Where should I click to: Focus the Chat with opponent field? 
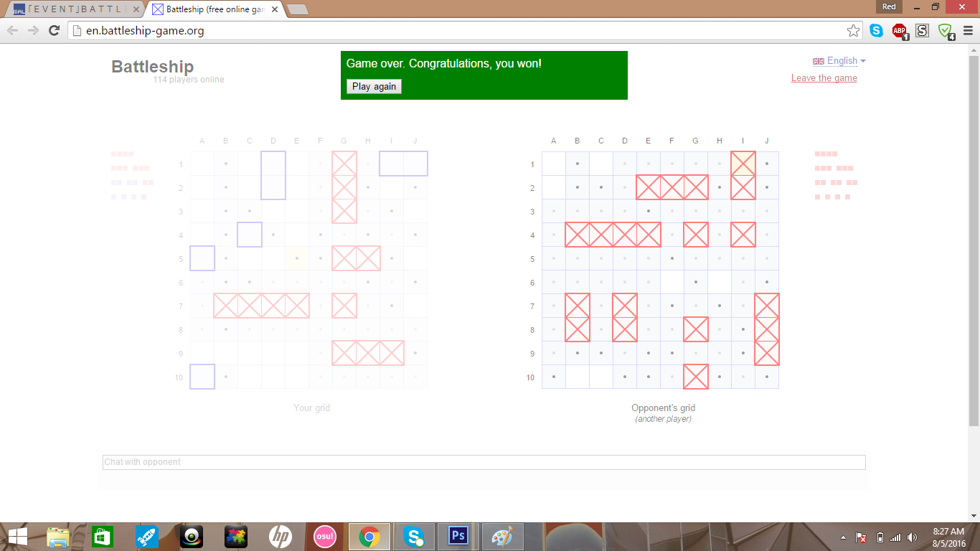484,462
